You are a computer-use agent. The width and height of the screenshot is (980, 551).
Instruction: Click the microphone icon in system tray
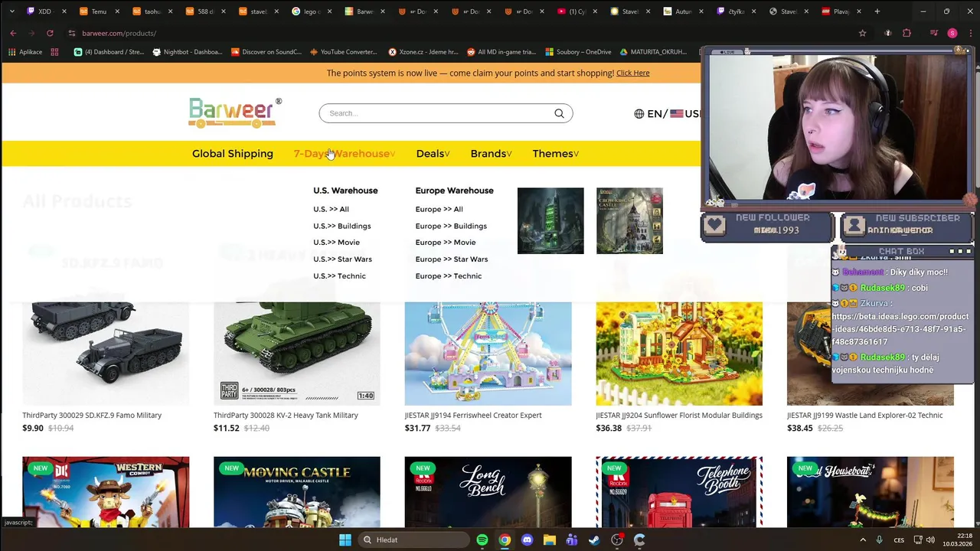click(879, 540)
